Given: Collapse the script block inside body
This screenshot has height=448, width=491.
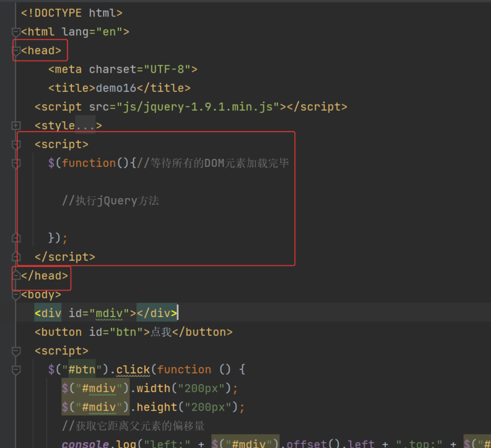Looking at the screenshot, I should point(16,351).
